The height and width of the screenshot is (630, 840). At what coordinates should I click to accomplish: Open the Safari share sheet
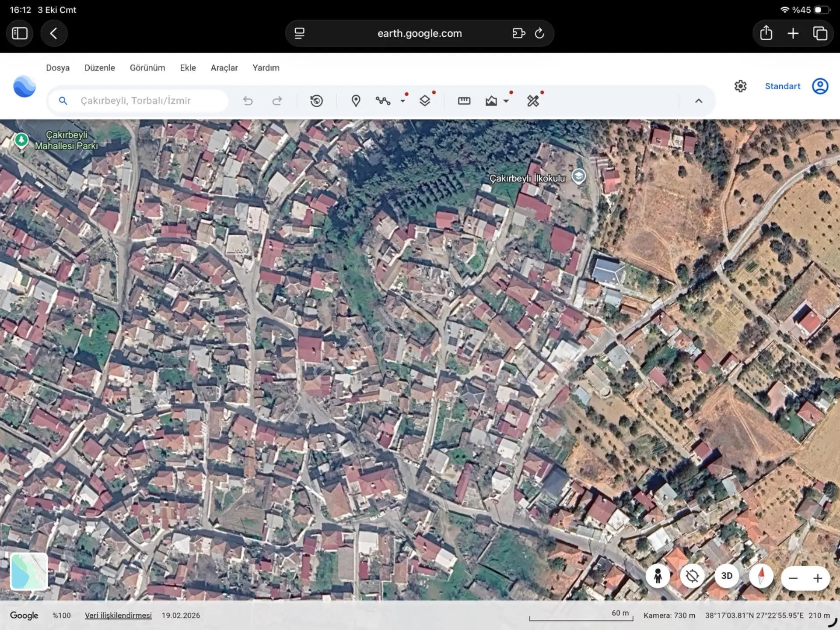click(766, 33)
